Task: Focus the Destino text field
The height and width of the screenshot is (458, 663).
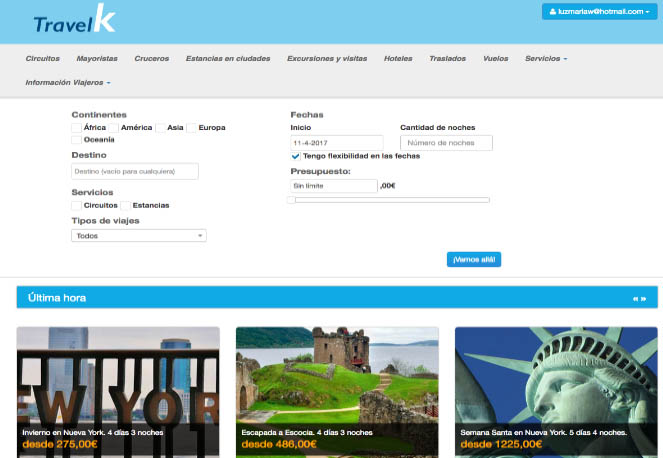Action: tap(135, 171)
